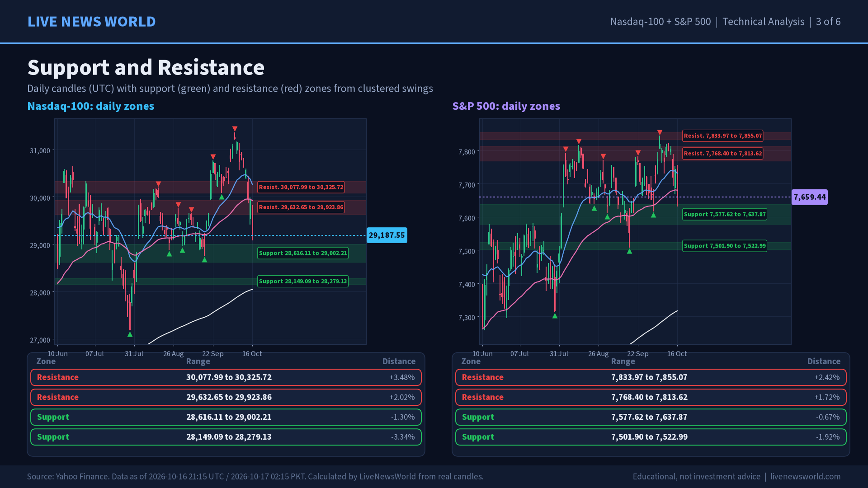Viewport: 868px width, 488px height.
Task: Click table range 7,833.97 to 7,855.07
Action: [x=649, y=377]
